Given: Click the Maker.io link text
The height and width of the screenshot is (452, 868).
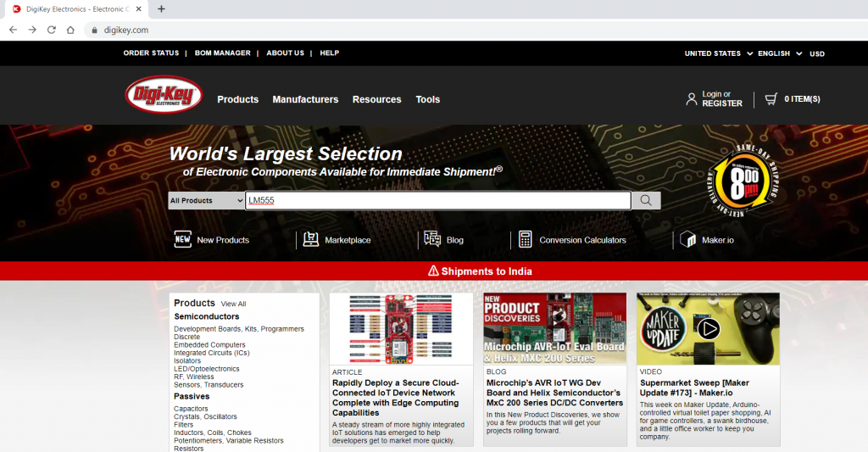Looking at the screenshot, I should pyautogui.click(x=717, y=240).
